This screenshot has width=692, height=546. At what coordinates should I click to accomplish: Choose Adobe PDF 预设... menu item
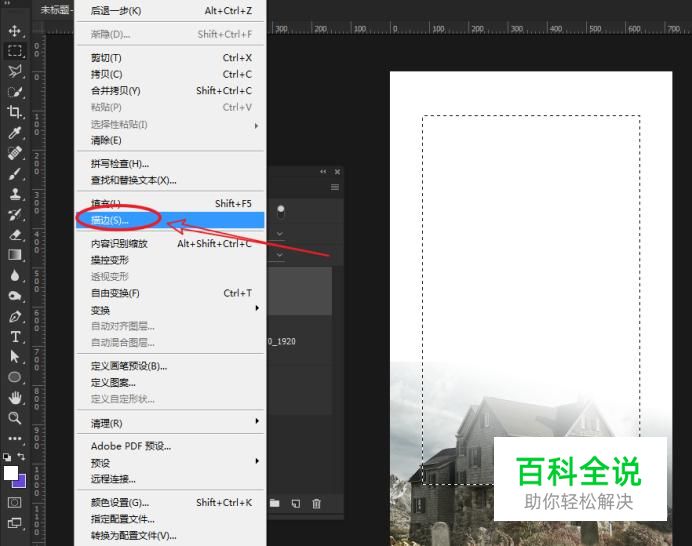[x=171, y=446]
